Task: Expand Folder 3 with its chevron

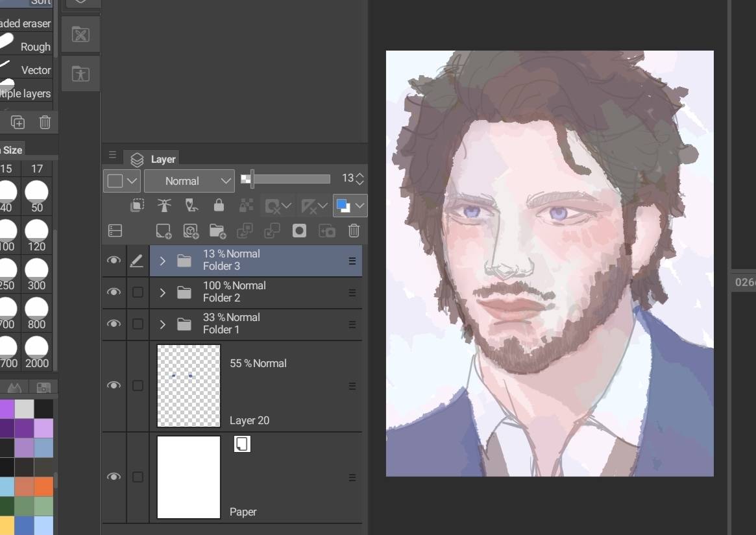Action: 162,261
